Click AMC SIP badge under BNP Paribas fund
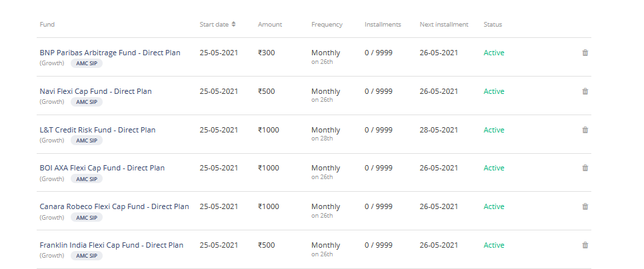Screen dimensions: 644x269 coord(86,63)
